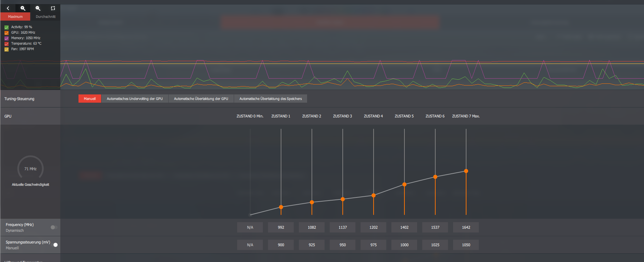Click the fit-to-view frame icon

(53, 8)
